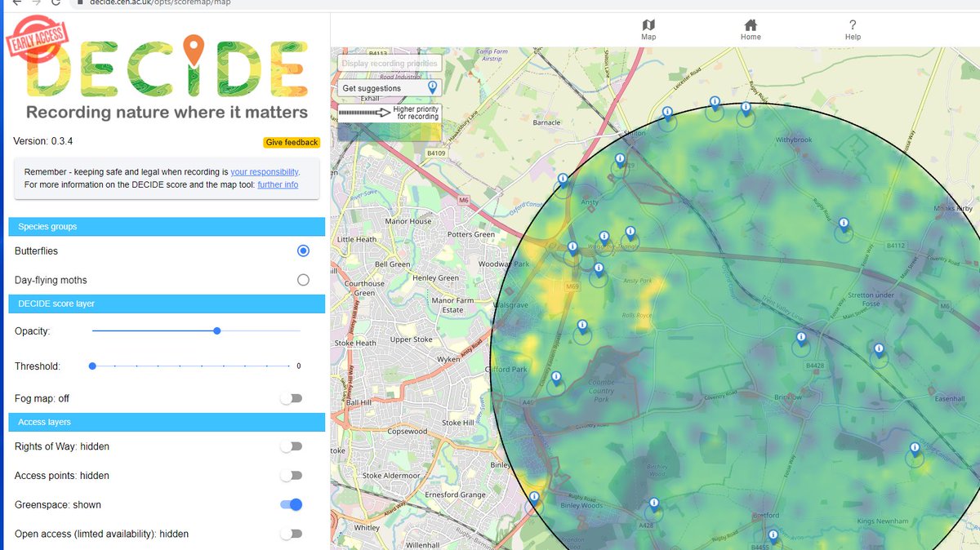Click the browser forward arrow
Viewport: 980px width, 550px height.
pos(35,2)
